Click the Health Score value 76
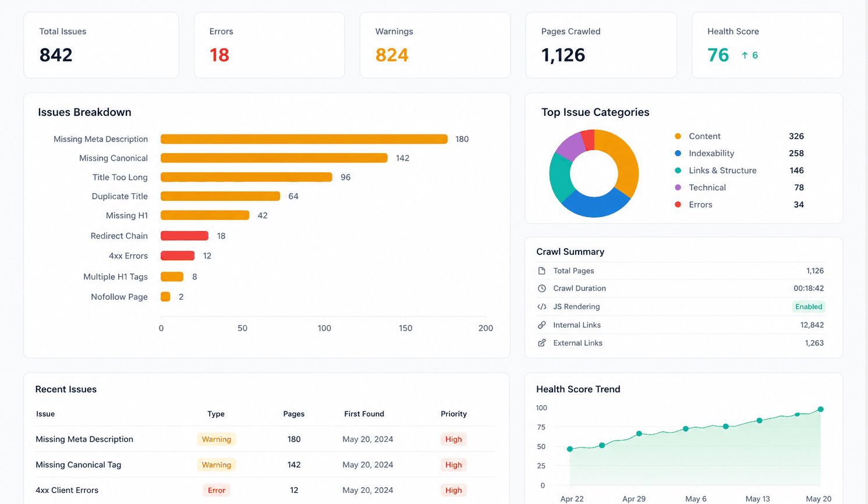Viewport: 868px width, 504px height. (x=718, y=55)
